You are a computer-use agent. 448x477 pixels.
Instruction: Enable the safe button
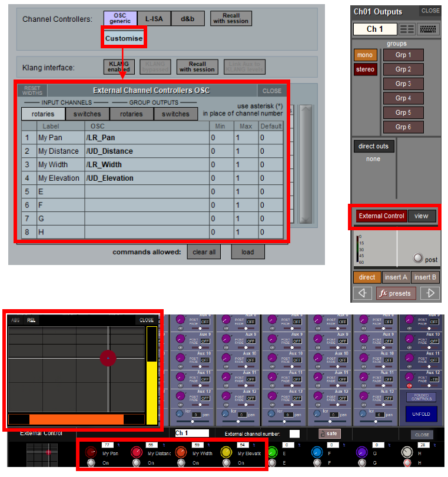click(330, 433)
